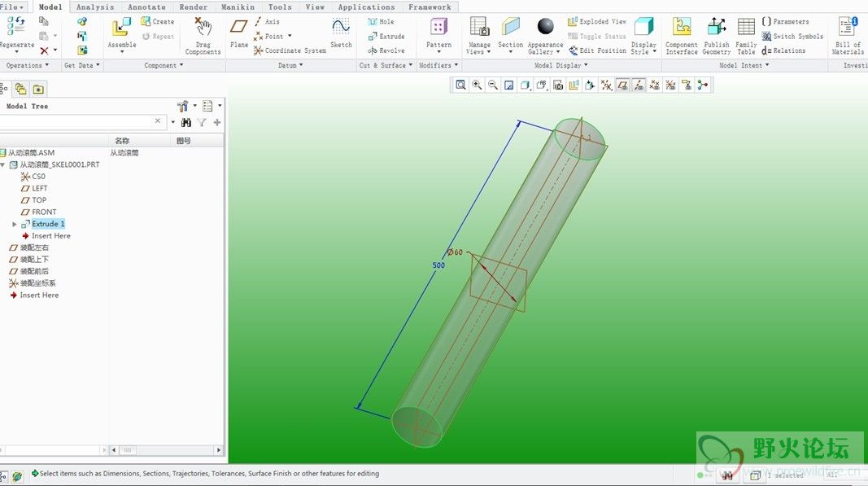
Task: Open the Get Data group dropdown
Action: coord(82,65)
